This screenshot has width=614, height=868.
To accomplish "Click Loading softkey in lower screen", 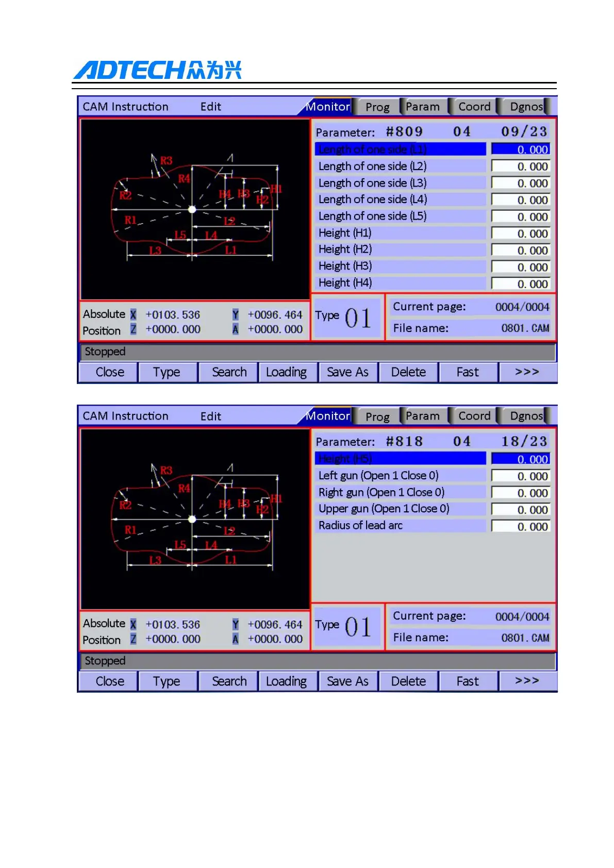I will point(288,681).
